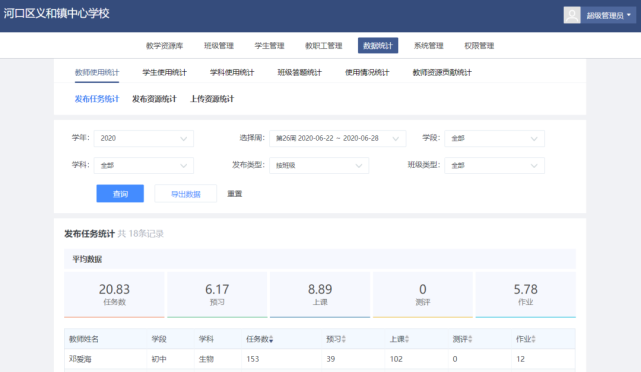Click the 6.17 预习 card
Viewport: 641px width, 372px height.
pyautogui.click(x=217, y=294)
